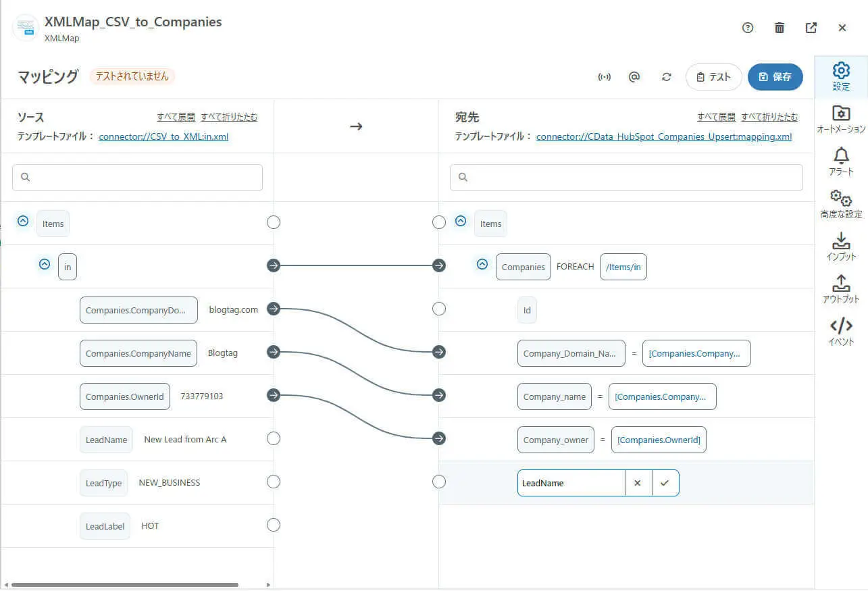
Task: Click the LeadType source connector circle
Action: pos(274,482)
